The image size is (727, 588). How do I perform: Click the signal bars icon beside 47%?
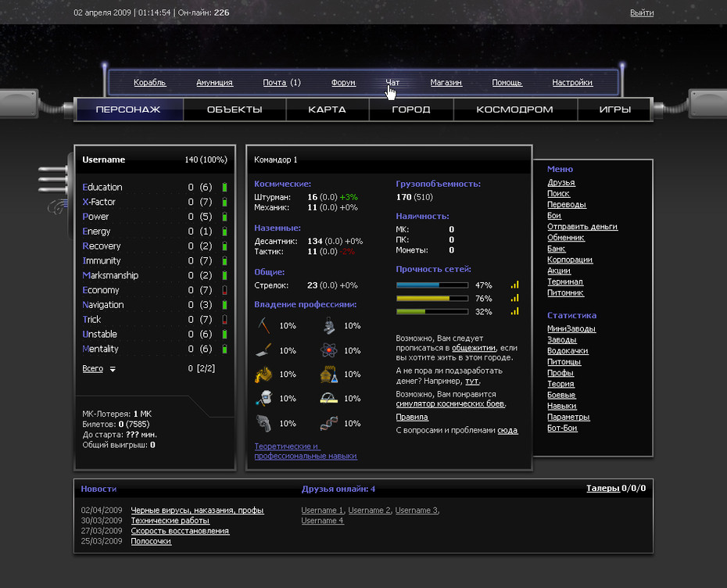click(514, 285)
